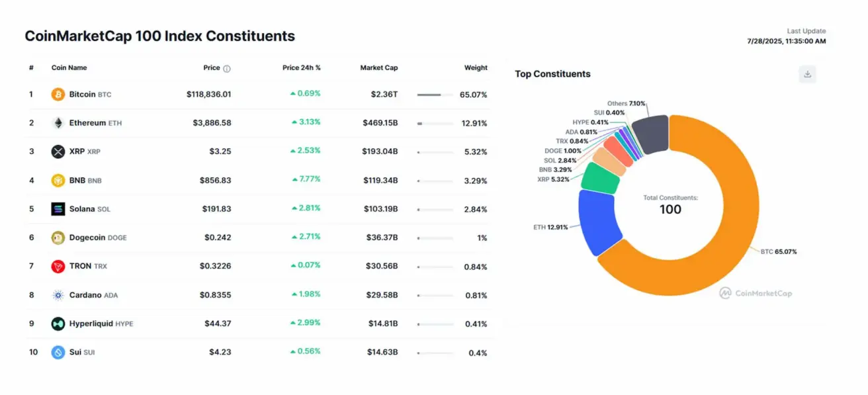
Task: Click Sui price $4.23
Action: coord(220,353)
